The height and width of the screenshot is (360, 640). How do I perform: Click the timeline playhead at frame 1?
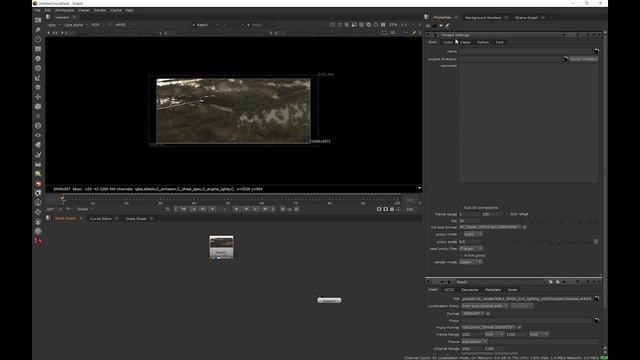click(x=62, y=199)
